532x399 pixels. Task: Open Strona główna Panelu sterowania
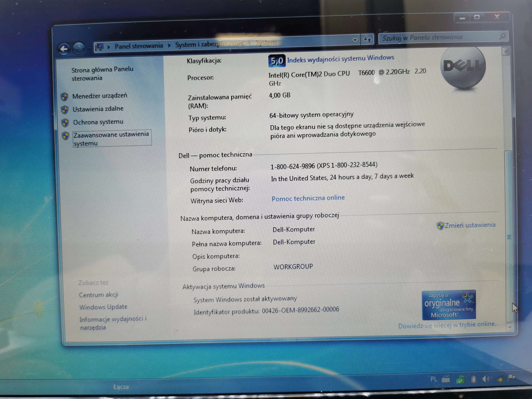pyautogui.click(x=102, y=74)
